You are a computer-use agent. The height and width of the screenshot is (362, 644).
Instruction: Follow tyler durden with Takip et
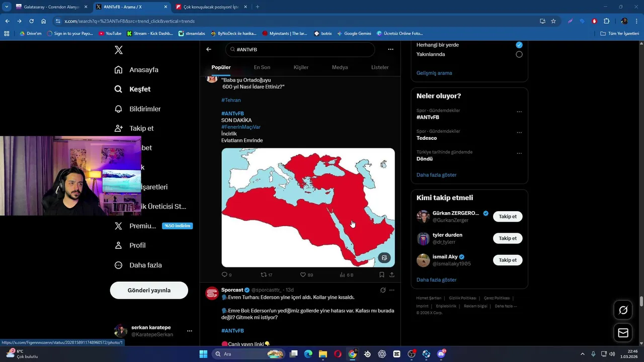click(x=508, y=238)
